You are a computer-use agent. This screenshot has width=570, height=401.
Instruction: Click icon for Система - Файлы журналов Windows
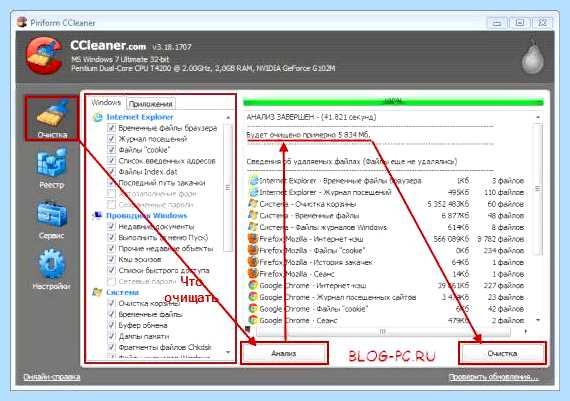(253, 227)
